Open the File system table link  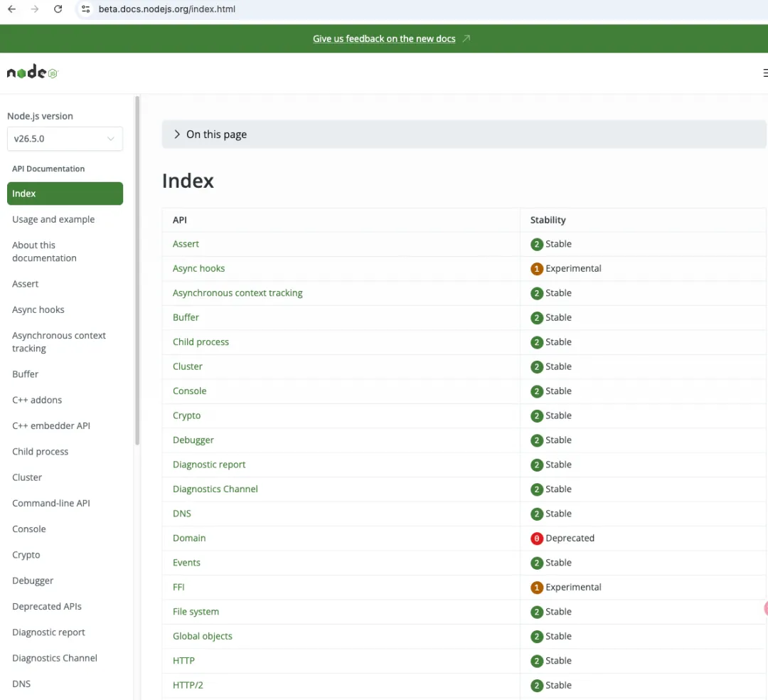[196, 611]
